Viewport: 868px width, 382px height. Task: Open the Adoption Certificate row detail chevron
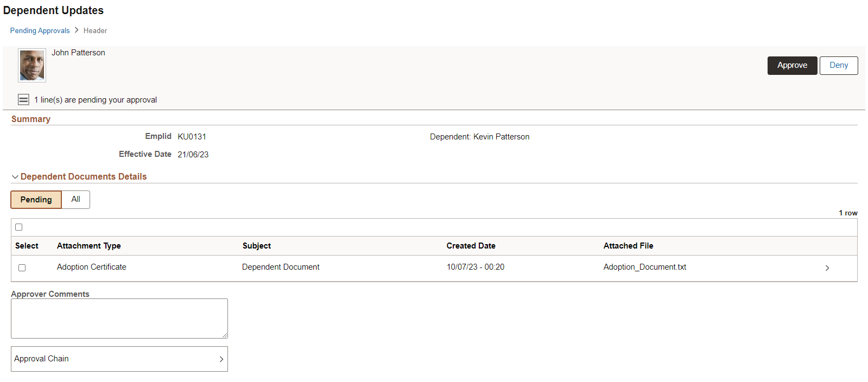[827, 268]
